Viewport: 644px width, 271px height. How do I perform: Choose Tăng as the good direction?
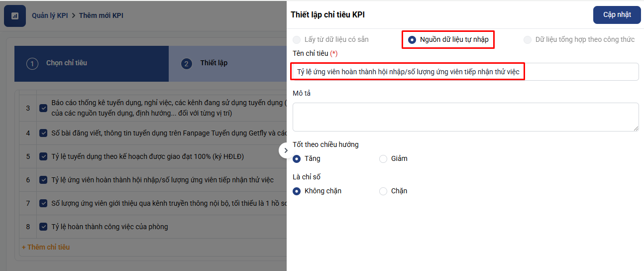[297, 159]
